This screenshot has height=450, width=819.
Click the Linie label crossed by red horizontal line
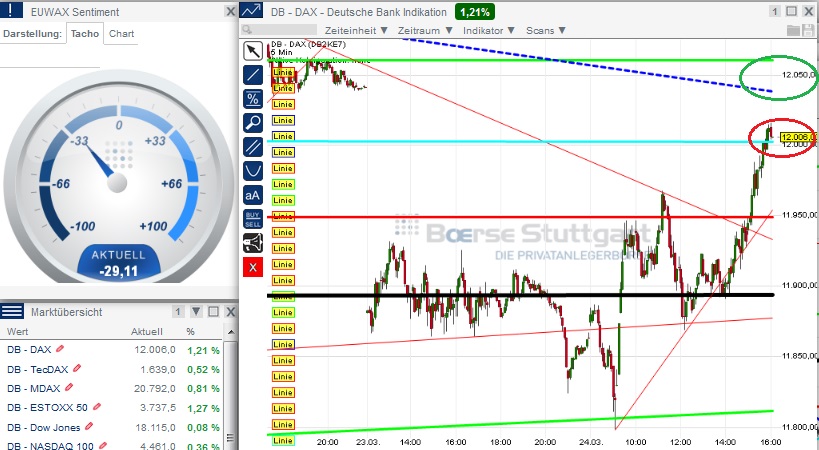pyautogui.click(x=283, y=216)
